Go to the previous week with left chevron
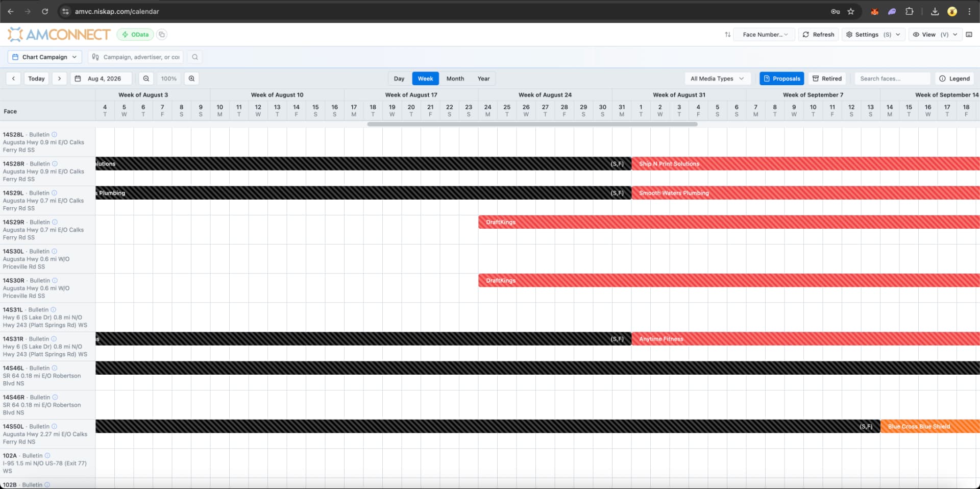The image size is (980, 489). (x=13, y=79)
